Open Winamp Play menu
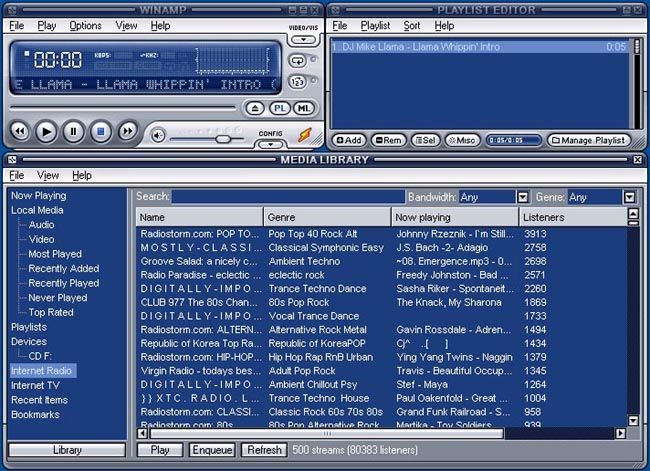Screen dimensions: 650x471 point(47,26)
